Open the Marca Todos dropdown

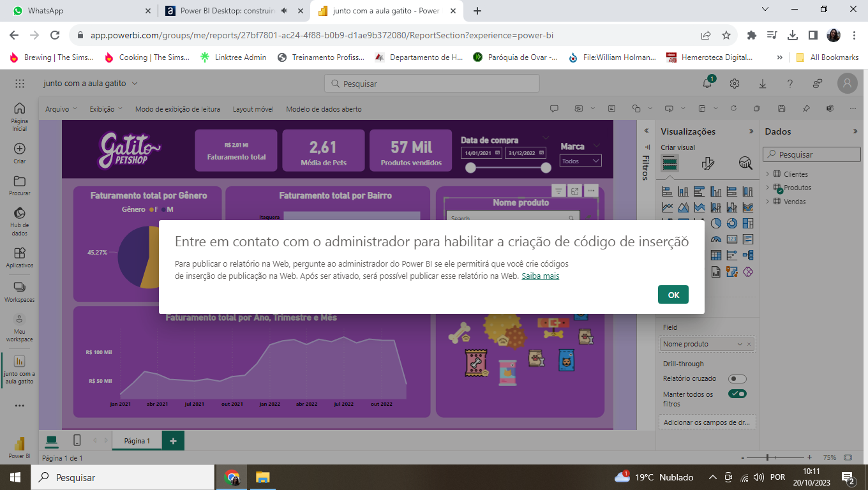(x=581, y=161)
